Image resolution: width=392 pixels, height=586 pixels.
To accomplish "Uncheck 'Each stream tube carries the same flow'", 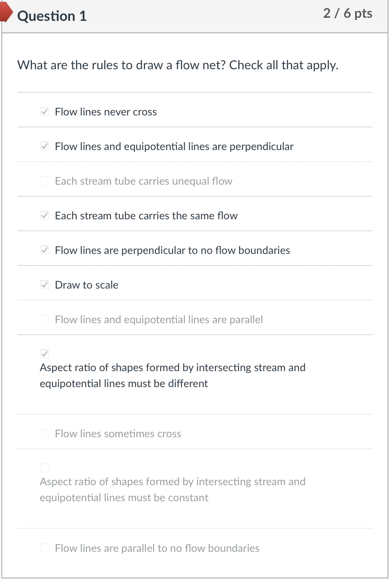I will (44, 215).
